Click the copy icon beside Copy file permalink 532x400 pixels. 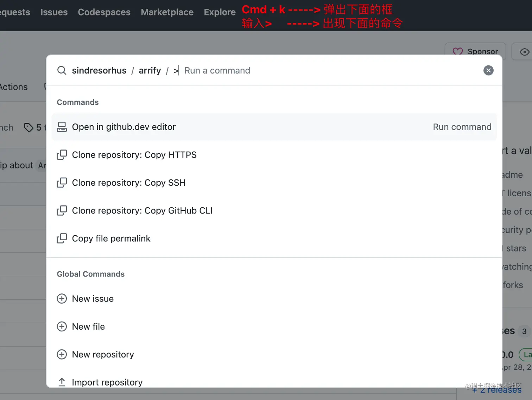click(x=62, y=239)
